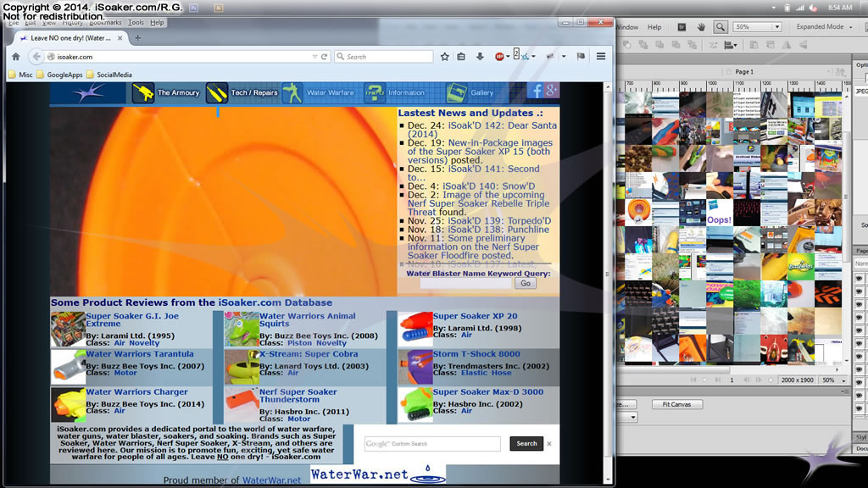Open the Fireworks Window menu
868x488 pixels.
[627, 27]
